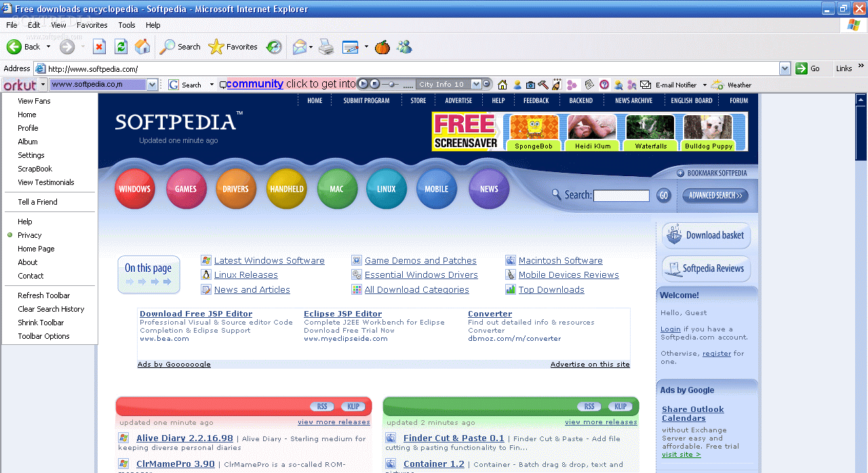This screenshot has height=473, width=868.
Task: Click the green panel KLIP button
Action: pyautogui.click(x=620, y=407)
